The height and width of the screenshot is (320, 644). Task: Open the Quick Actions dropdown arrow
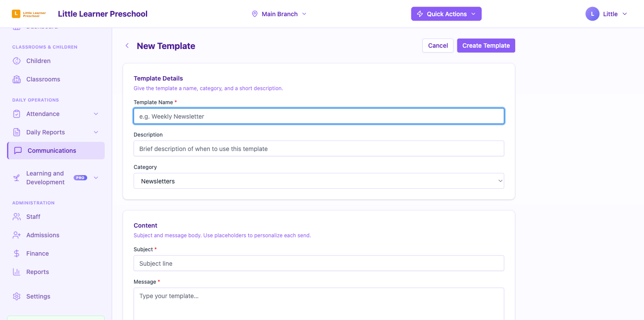pyautogui.click(x=473, y=14)
